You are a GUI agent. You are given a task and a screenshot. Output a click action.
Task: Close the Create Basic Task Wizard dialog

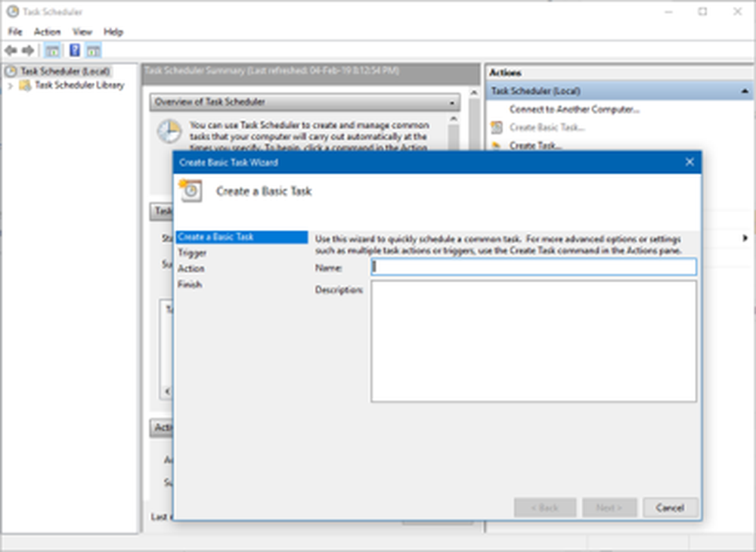coord(689,162)
